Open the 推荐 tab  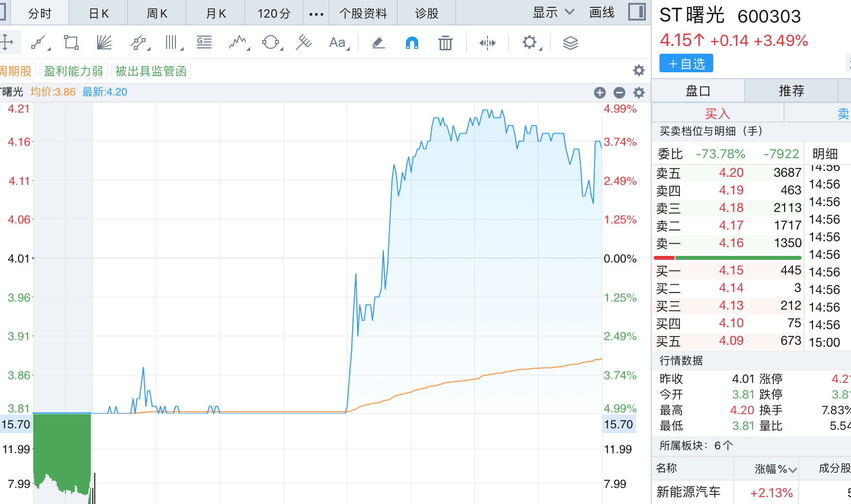[x=791, y=91]
